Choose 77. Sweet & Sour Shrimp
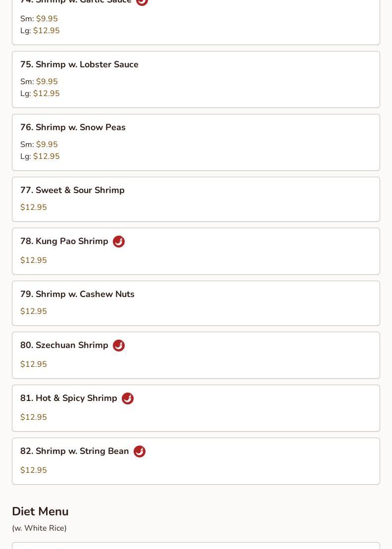The height and width of the screenshot is (549, 392). [72, 190]
